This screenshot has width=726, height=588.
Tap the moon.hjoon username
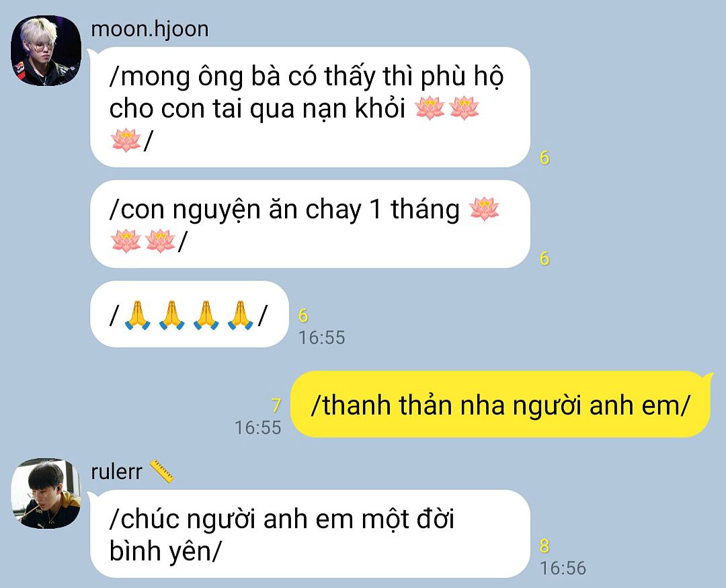coord(149,29)
